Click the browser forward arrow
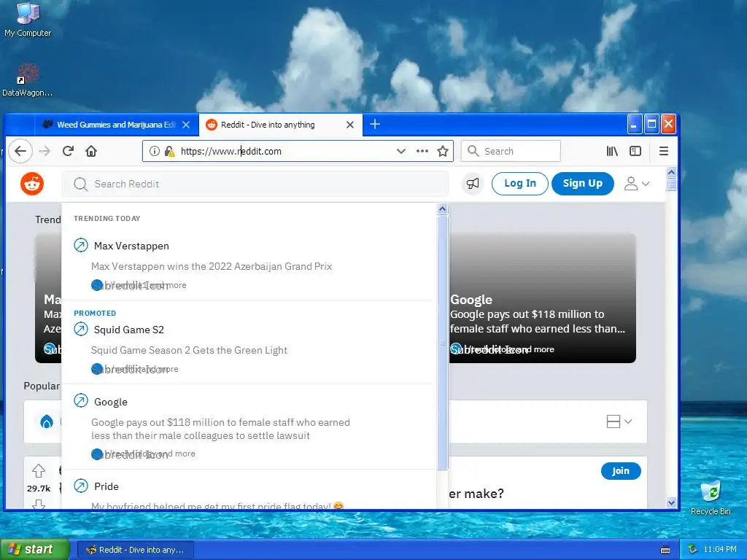Screen dimensions: 747x560 pos(44,151)
